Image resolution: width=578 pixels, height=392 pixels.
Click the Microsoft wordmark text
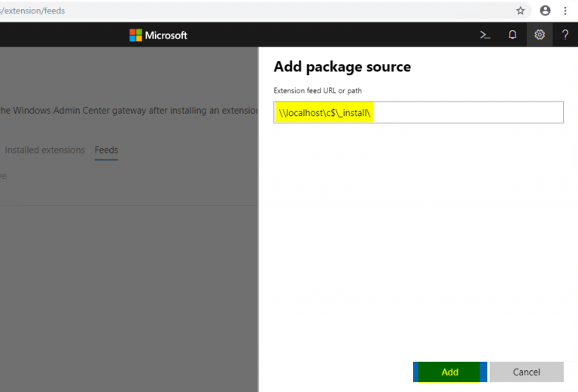tap(166, 35)
